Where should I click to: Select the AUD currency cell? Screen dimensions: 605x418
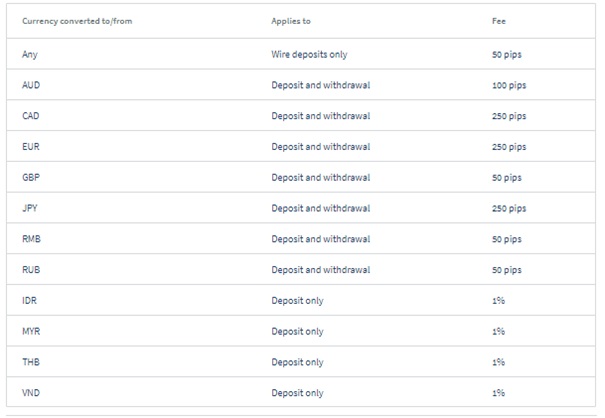31,85
